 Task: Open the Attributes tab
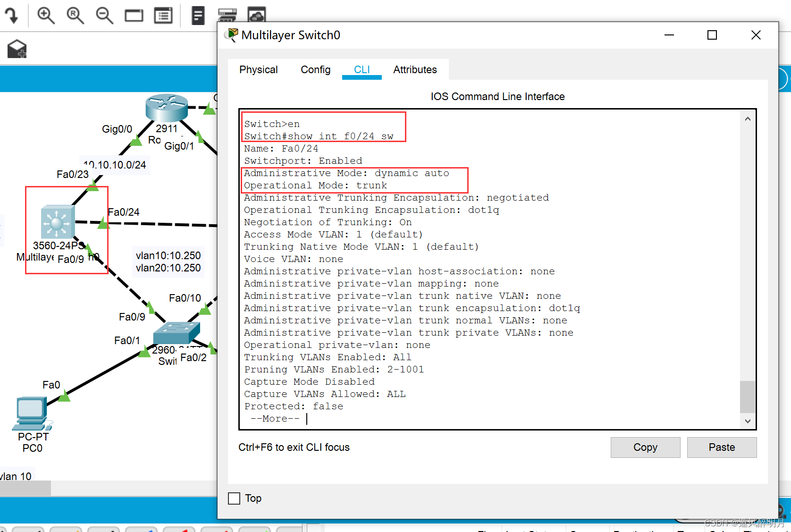tap(415, 70)
